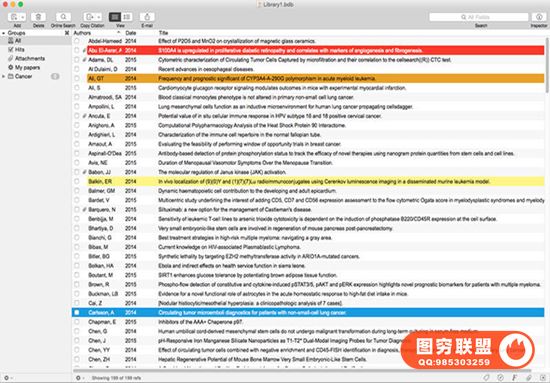550x383 pixels.
Task: Select the Circulating tumor microemboli reference row
Action: (308, 313)
